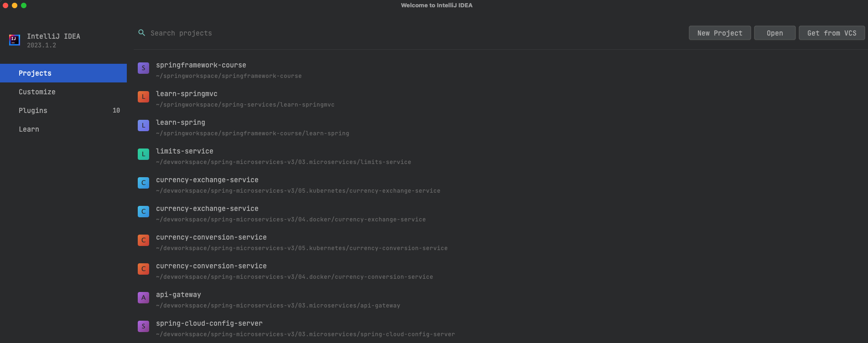
Task: Click the blue L icon for learn-spring
Action: [143, 125]
